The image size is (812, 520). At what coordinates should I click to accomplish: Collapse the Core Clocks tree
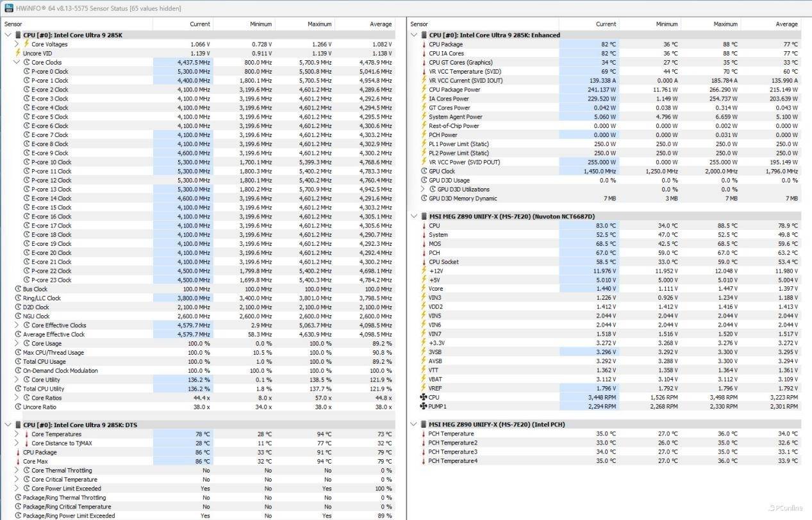click(x=17, y=63)
